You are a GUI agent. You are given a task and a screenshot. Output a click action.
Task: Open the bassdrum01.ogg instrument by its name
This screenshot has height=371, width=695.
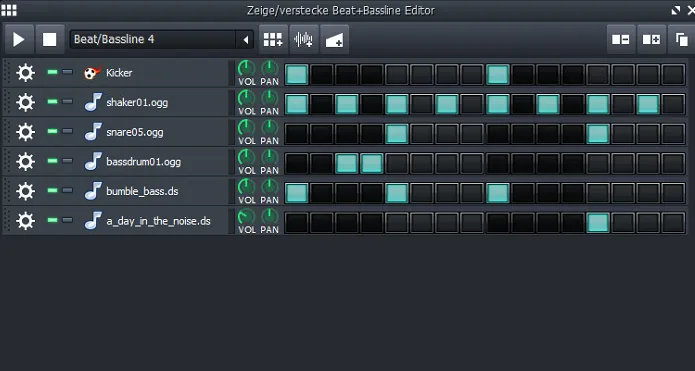144,162
